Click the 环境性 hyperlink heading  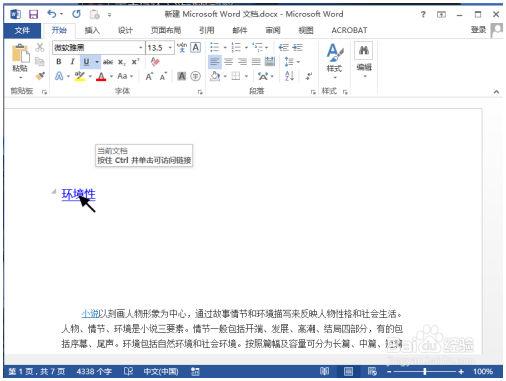click(x=78, y=194)
